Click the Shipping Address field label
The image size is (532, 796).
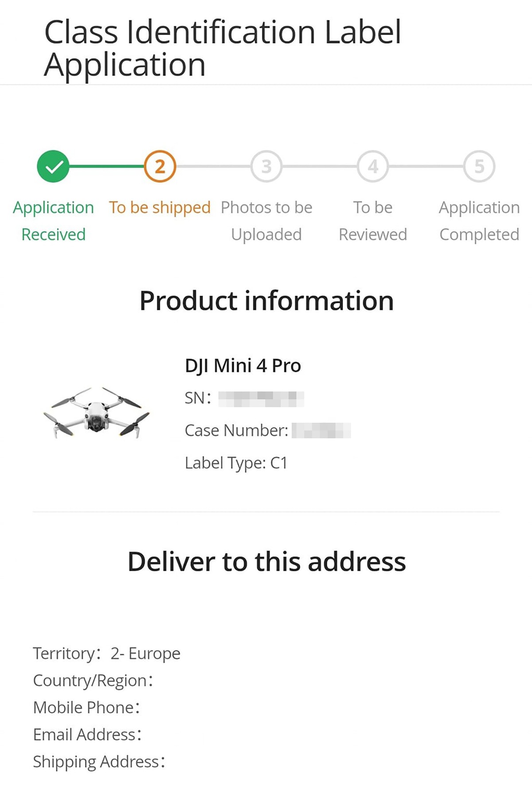(x=99, y=762)
